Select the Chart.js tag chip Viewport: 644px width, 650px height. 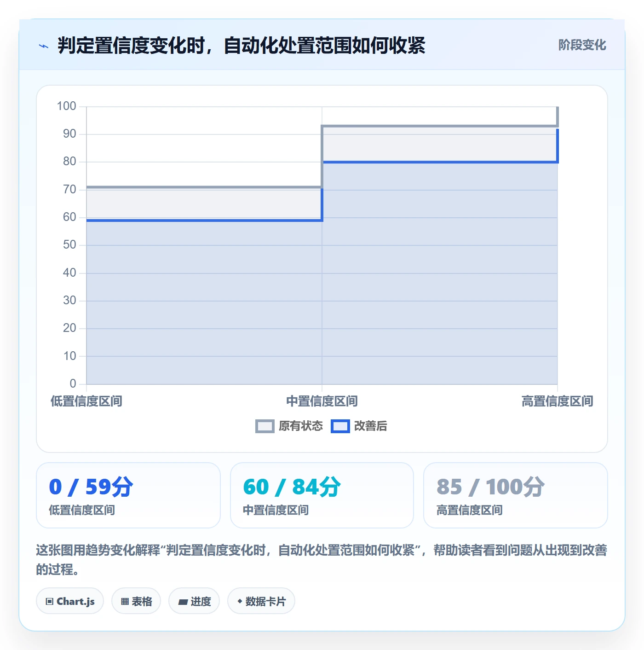click(x=70, y=601)
